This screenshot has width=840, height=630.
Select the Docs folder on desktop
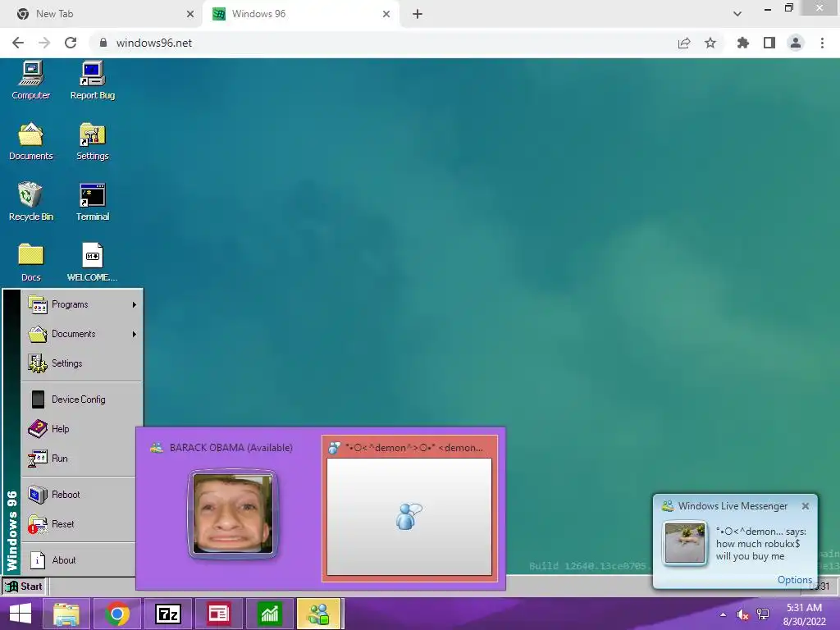click(30, 262)
